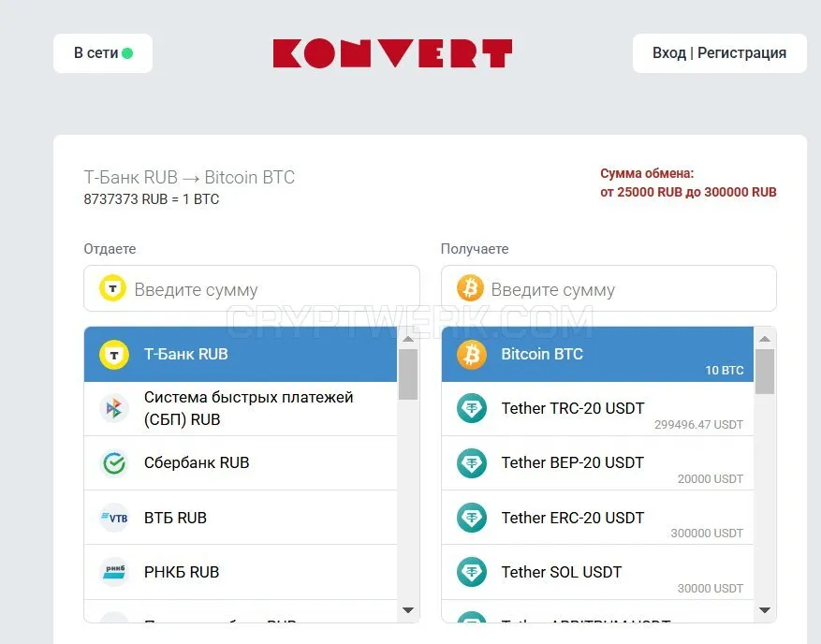Click the Отдаете label
Screen dimensions: 821x644
[110, 249]
